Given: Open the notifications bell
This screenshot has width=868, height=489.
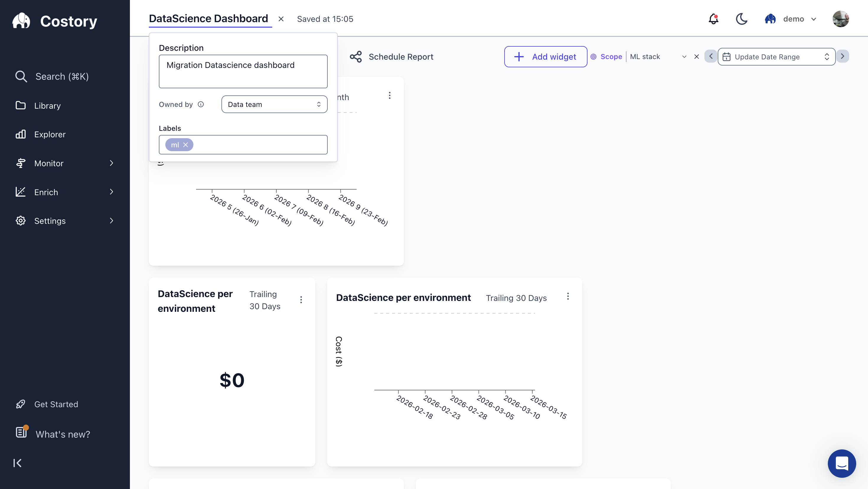Looking at the screenshot, I should pyautogui.click(x=713, y=19).
